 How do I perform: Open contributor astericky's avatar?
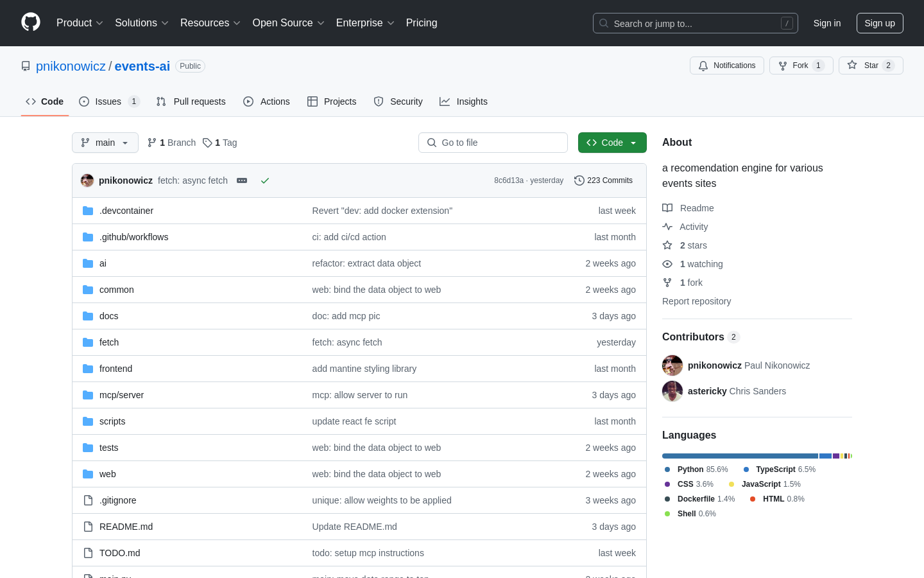point(672,391)
